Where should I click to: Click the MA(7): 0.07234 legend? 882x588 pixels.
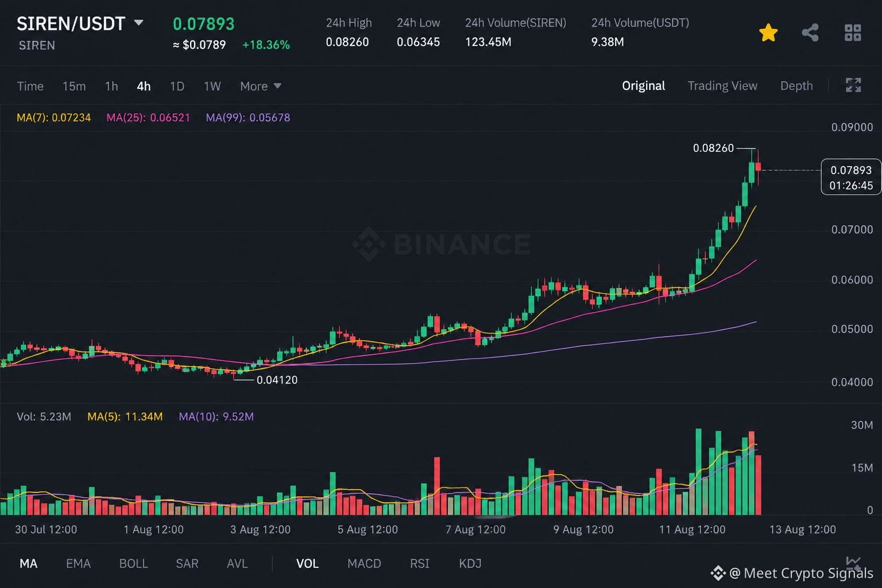pyautogui.click(x=53, y=118)
